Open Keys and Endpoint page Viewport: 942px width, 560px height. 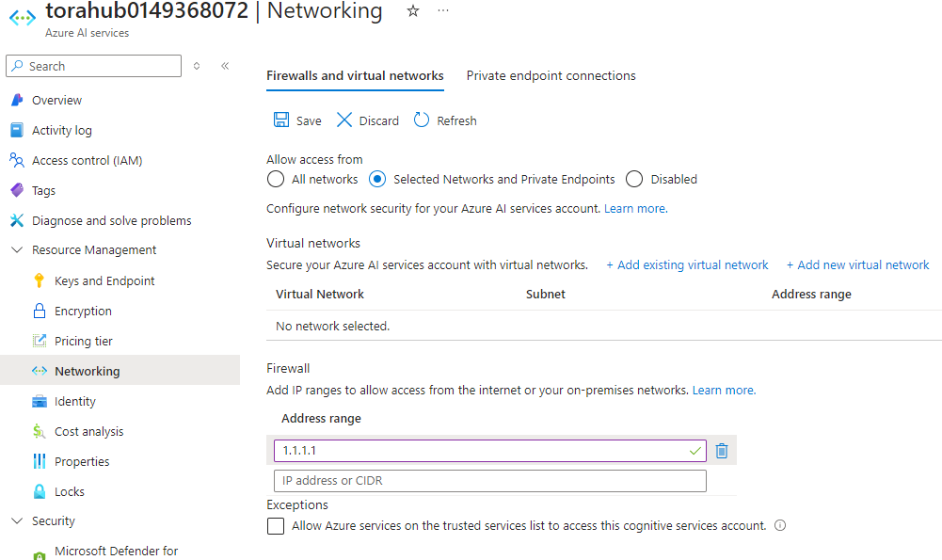click(x=104, y=280)
